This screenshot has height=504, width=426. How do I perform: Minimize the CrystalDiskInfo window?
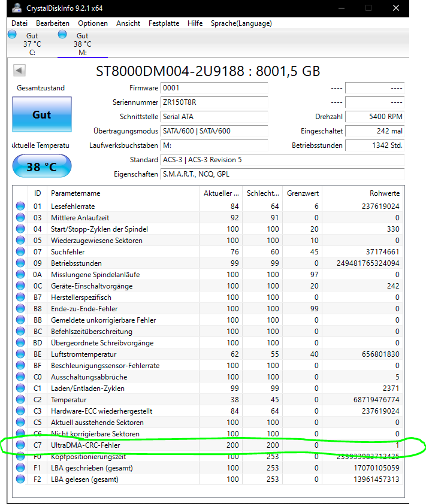pos(342,8)
